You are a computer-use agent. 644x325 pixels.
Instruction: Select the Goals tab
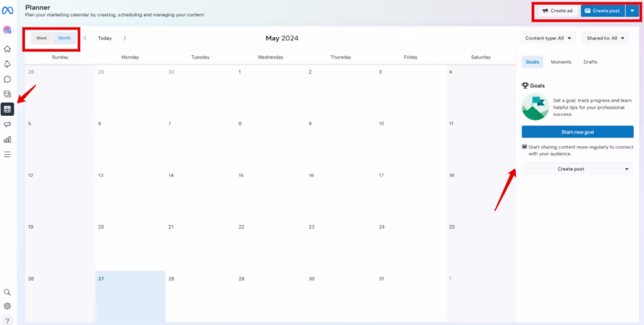tap(532, 62)
